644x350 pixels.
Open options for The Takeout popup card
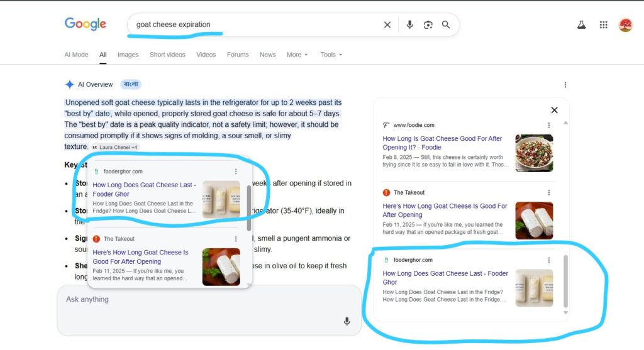[236, 238]
